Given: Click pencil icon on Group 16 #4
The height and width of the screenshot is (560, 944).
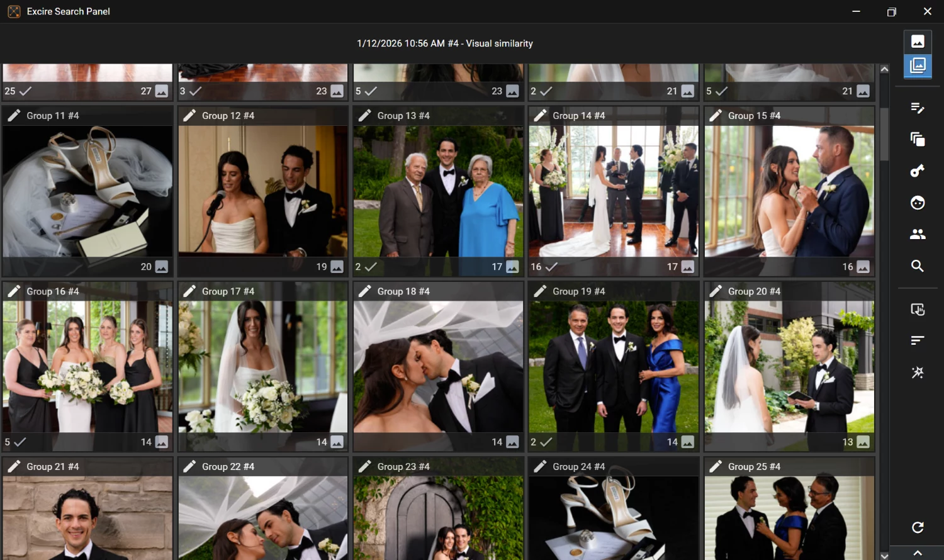Looking at the screenshot, I should 14,291.
